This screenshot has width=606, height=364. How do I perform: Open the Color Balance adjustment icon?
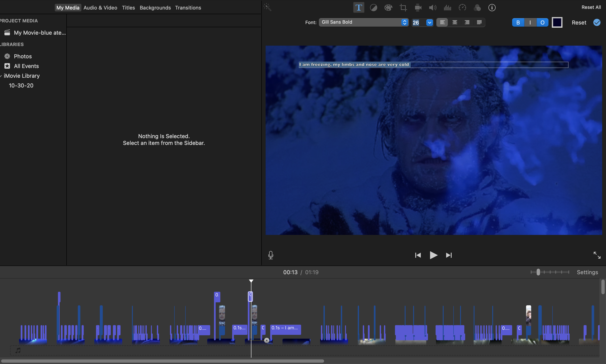[373, 8]
